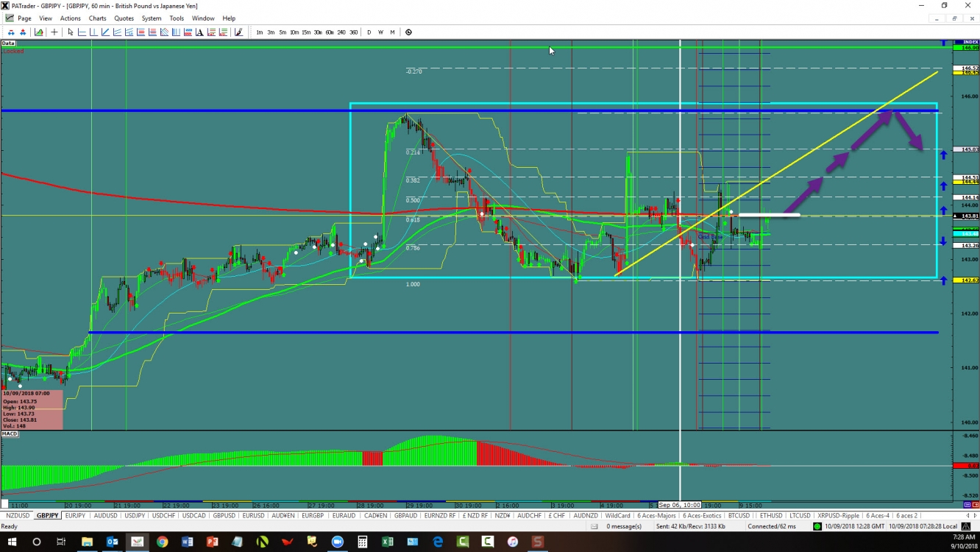The image size is (980, 552).
Task: Open the envelope messages icon in the status bar
Action: (594, 526)
